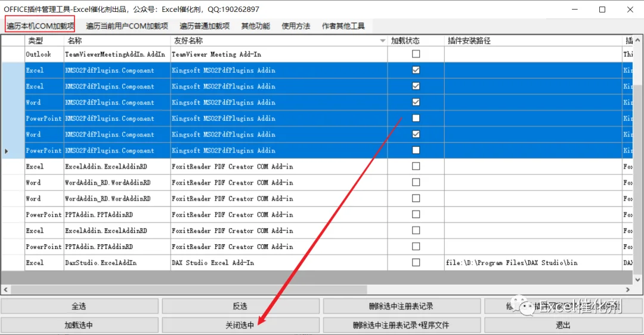Screen dimensions: 644x335
Task: Click the vertical scrollbar down arrow
Action: [637, 280]
